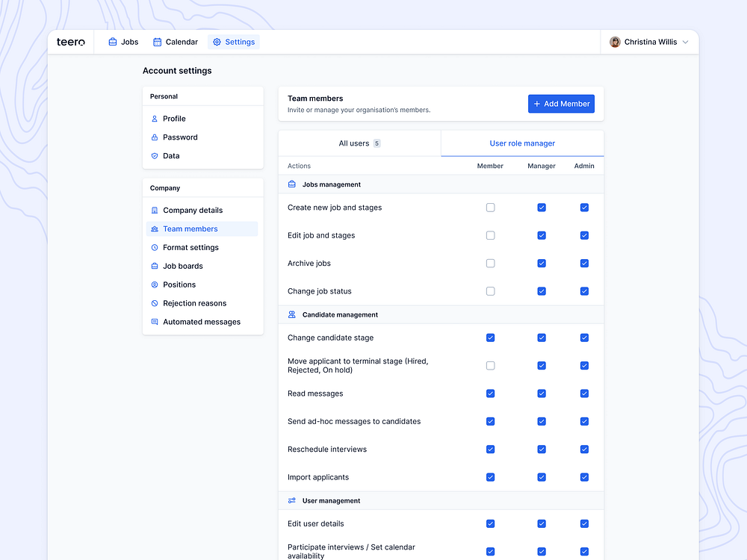Screen dimensions: 747x560
Task: Uncheck Create new job and stages for Manager
Action: pyautogui.click(x=541, y=207)
